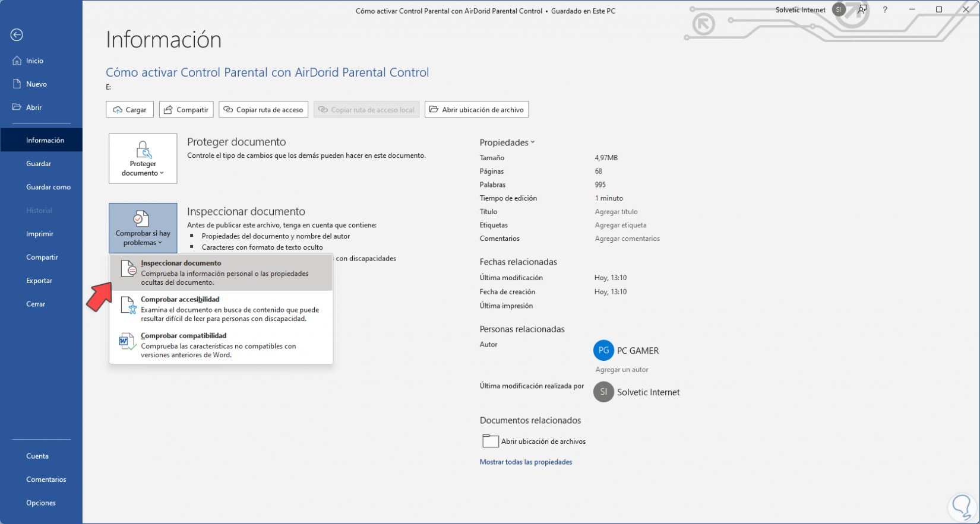
Task: Click the Cargar button
Action: [x=130, y=110]
